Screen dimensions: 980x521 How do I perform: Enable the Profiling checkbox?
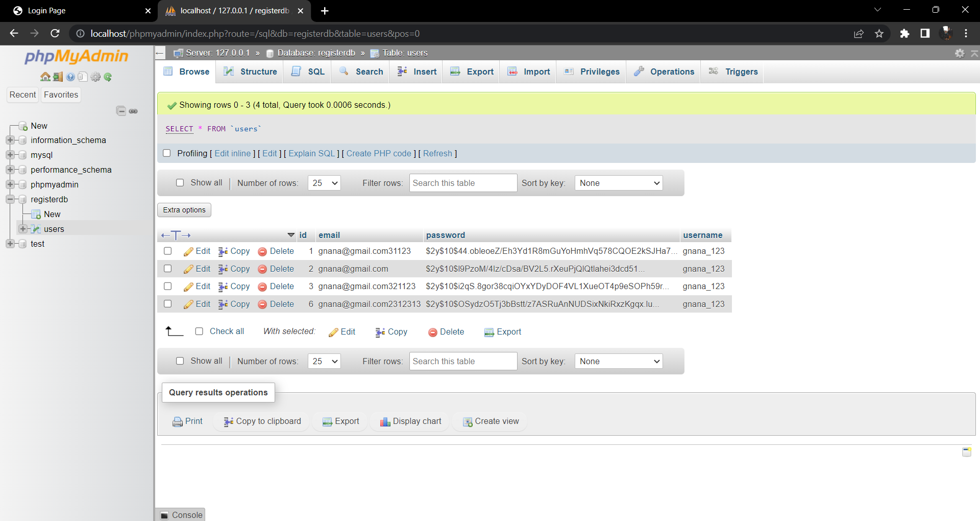pos(166,153)
